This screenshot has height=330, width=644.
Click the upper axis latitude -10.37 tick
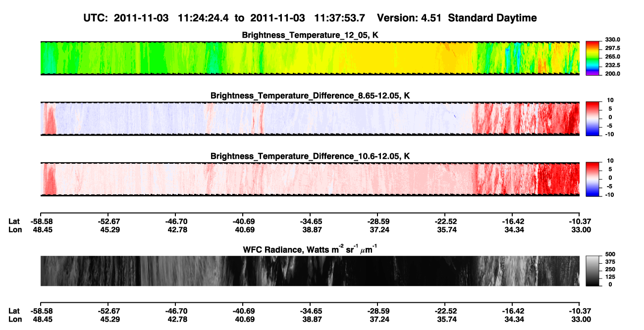(x=580, y=222)
